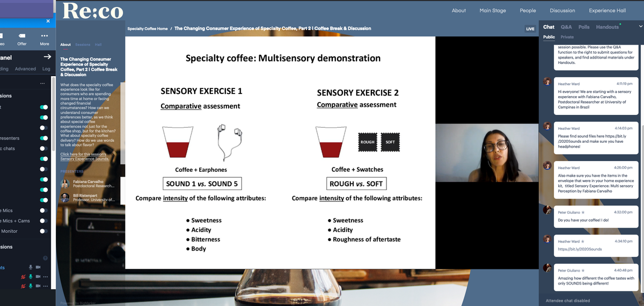The height and width of the screenshot is (306, 644).
Task: Open the Handouts tab
Action: tap(608, 27)
